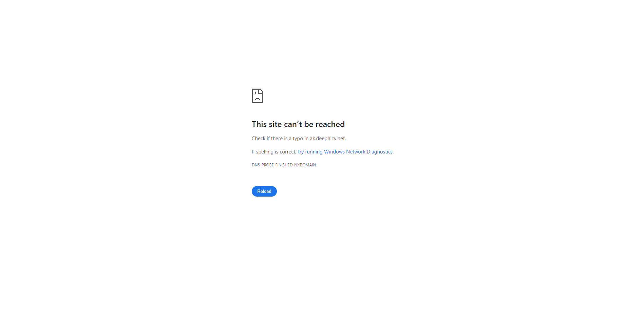Click the word 'site' in the heading
The height and width of the screenshot is (328, 644).
[x=275, y=124]
